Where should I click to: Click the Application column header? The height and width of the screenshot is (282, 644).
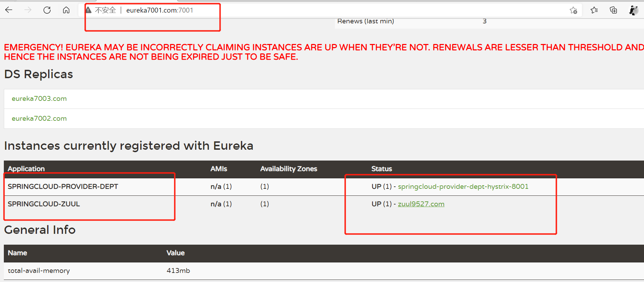click(26, 169)
